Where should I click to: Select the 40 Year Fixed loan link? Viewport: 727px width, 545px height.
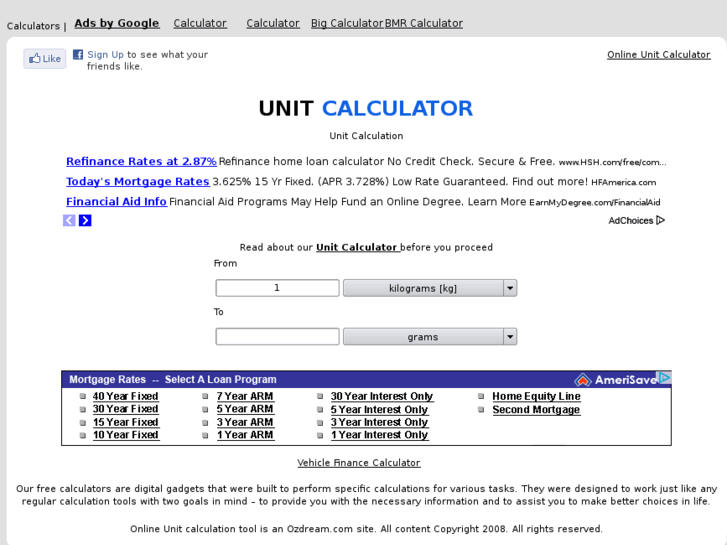point(126,396)
